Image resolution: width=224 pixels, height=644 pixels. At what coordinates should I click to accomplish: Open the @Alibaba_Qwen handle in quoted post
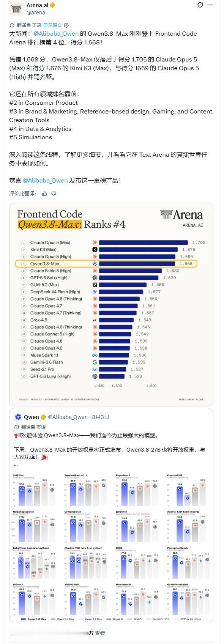tap(68, 417)
